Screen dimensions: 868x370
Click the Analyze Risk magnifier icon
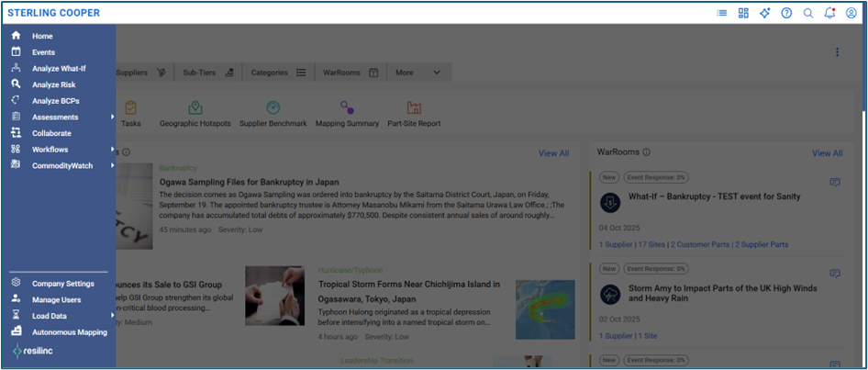16,84
